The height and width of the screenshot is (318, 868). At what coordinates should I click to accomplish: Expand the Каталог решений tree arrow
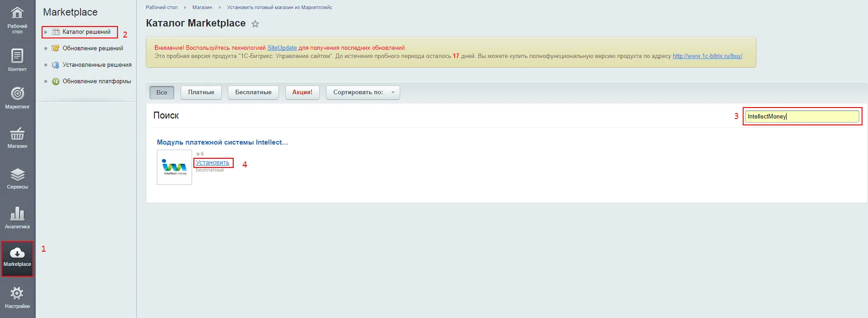(x=46, y=32)
